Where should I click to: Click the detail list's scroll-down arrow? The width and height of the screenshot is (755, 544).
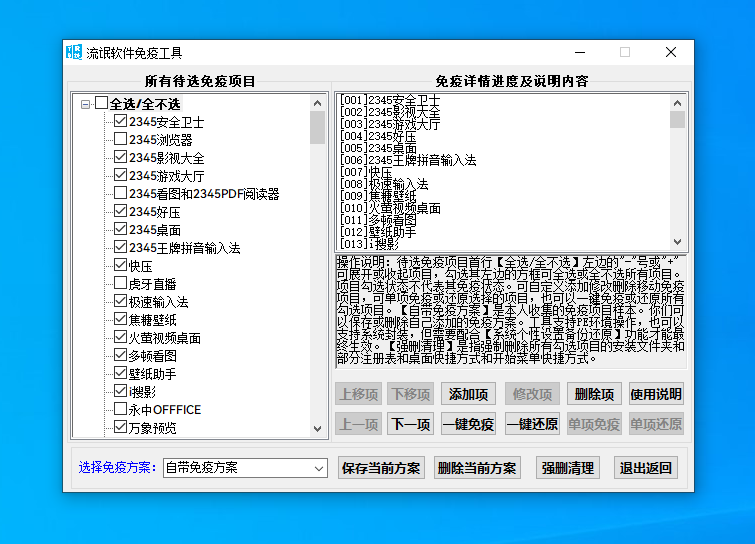677,242
